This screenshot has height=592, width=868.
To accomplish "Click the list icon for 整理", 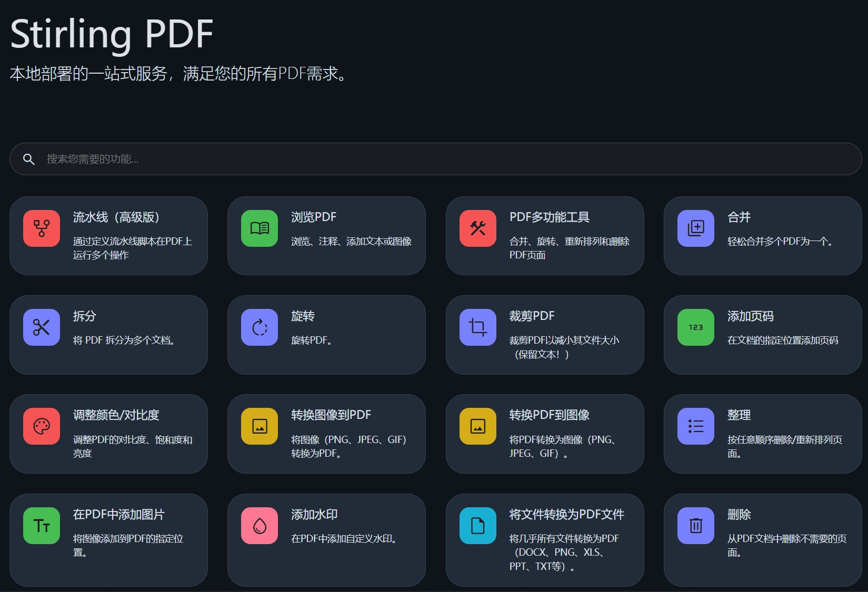I will click(696, 426).
